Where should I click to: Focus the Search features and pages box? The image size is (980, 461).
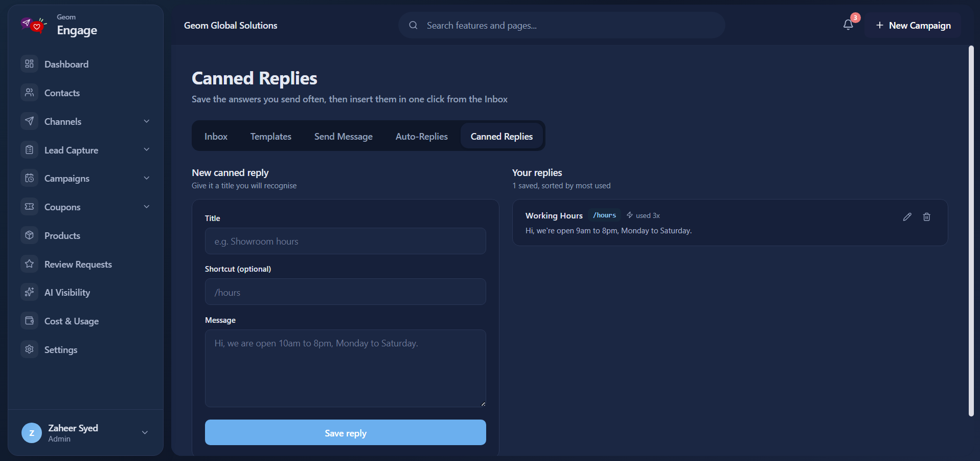(x=562, y=25)
